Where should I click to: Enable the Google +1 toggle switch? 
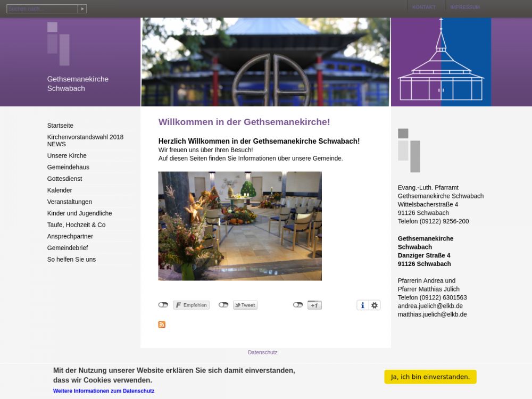point(298,305)
